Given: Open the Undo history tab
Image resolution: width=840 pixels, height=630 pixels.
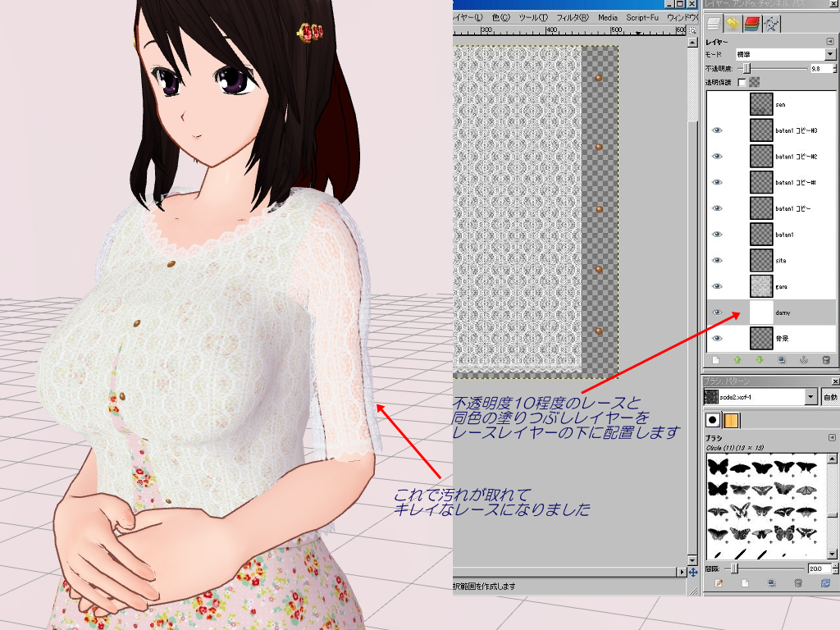Looking at the screenshot, I should 733,25.
